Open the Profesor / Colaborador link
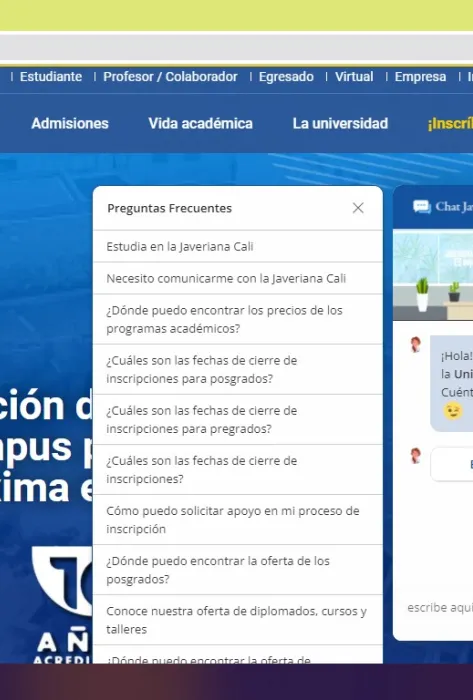This screenshot has width=473, height=700. (170, 77)
